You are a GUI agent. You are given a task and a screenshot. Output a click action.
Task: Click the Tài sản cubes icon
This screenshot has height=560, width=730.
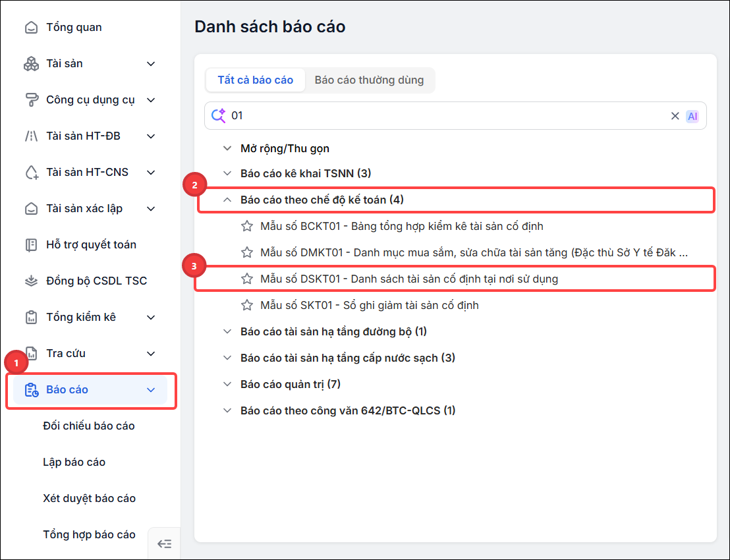click(x=31, y=64)
